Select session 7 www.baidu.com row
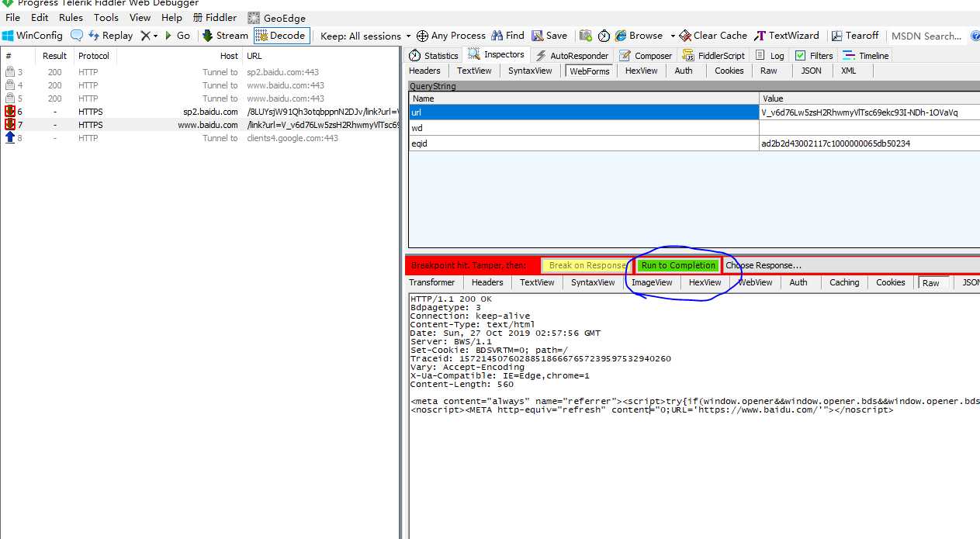This screenshot has height=539, width=980. click(x=200, y=125)
